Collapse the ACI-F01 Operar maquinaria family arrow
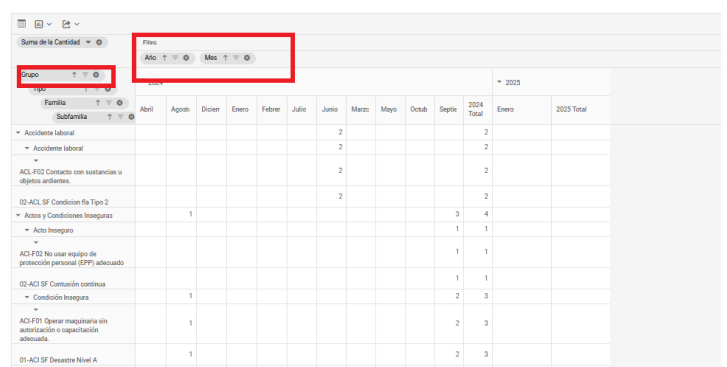The width and height of the screenshot is (727, 367). click(x=36, y=310)
